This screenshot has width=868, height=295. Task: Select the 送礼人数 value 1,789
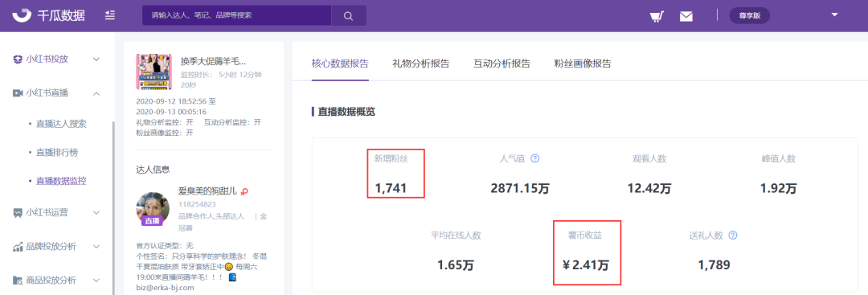click(714, 264)
